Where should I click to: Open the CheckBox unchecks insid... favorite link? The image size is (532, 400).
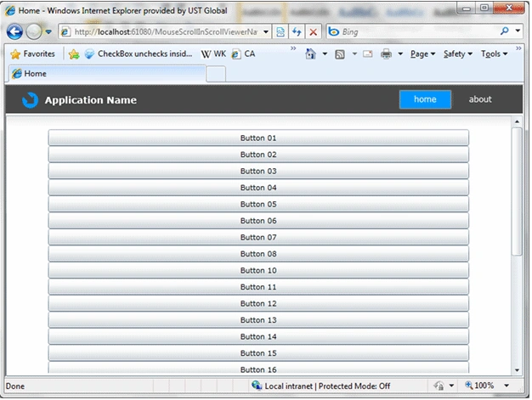coord(139,54)
